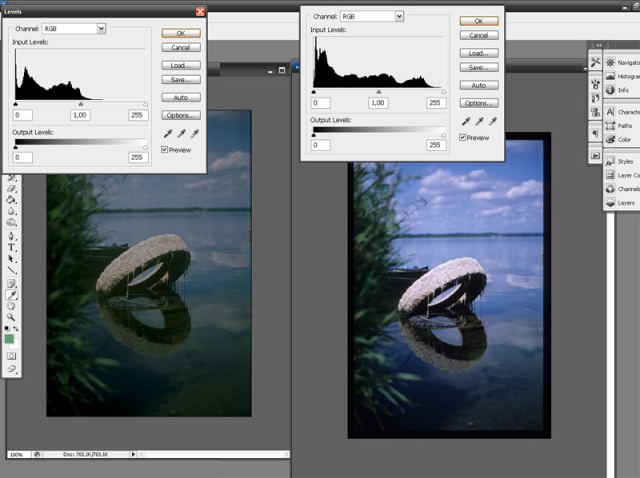Viewport: 640px width, 478px height.
Task: Click Cancel in the left Levels dialog
Action: point(181,47)
